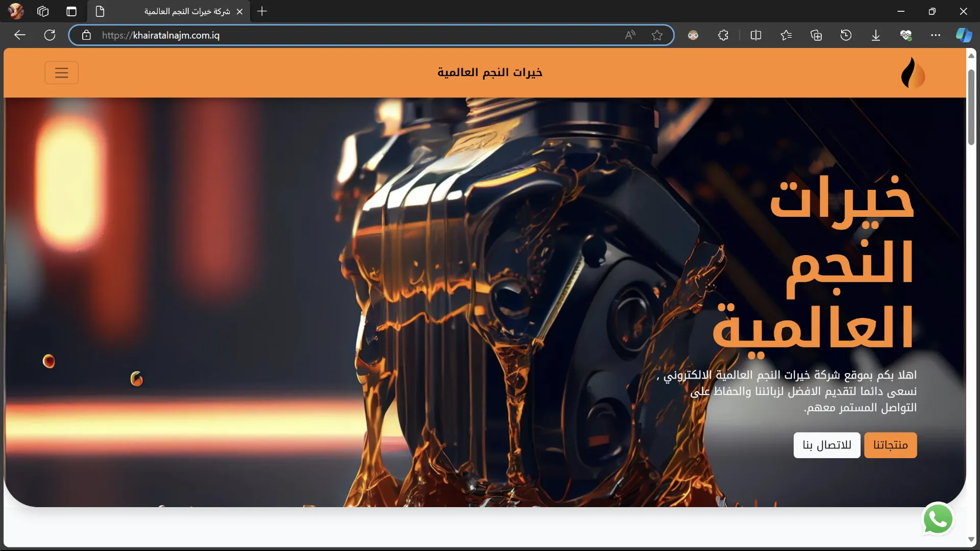The image size is (980, 551).
Task: Click the browser Refresh icon
Action: tap(50, 35)
